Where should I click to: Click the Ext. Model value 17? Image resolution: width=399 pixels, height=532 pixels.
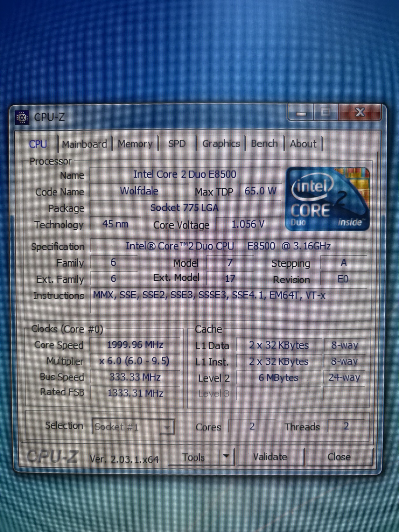230,279
